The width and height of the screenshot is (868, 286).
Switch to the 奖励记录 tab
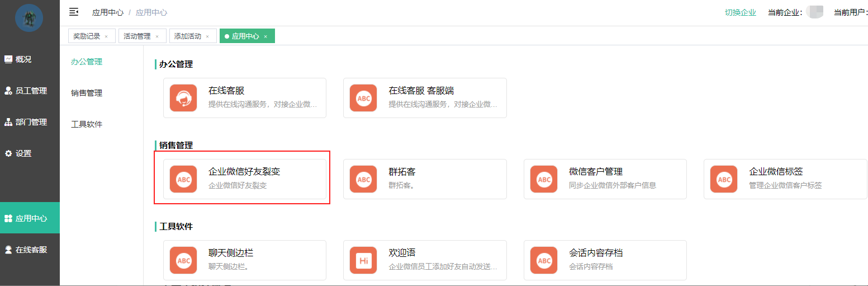[87, 36]
